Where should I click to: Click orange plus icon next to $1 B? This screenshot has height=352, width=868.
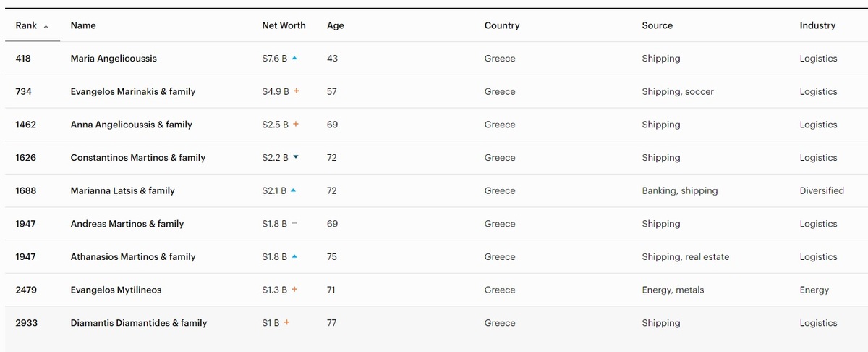click(286, 323)
